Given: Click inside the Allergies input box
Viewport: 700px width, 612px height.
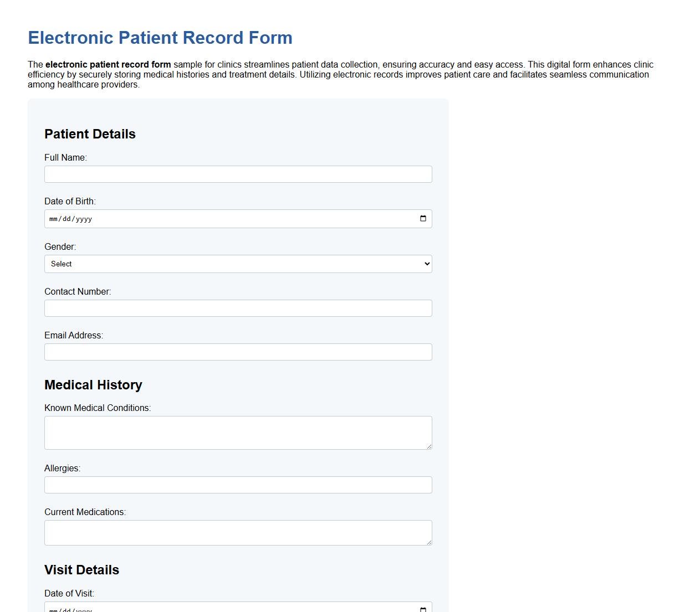Looking at the screenshot, I should coord(238,484).
